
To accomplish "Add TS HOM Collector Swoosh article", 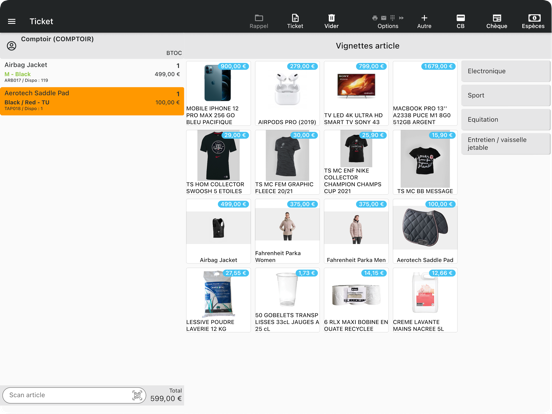I will pyautogui.click(x=218, y=162).
